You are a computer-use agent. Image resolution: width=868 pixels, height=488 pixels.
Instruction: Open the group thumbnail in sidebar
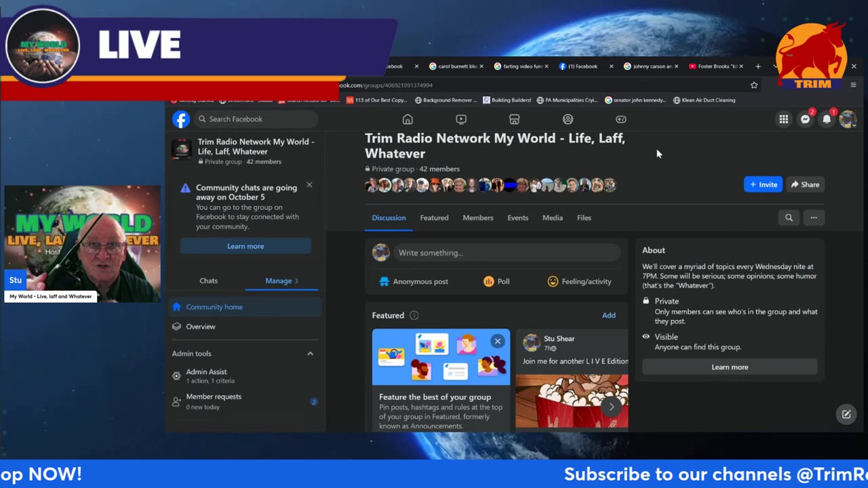click(181, 149)
